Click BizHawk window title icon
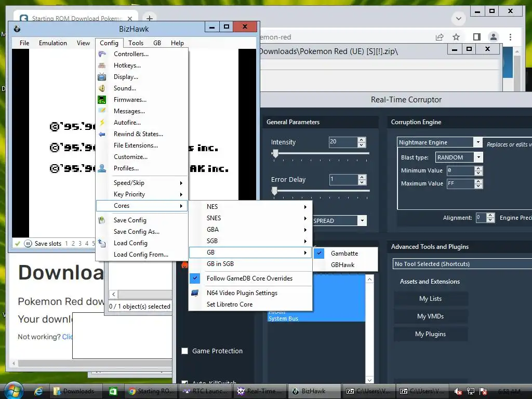Image resolution: width=532 pixels, height=399 pixels. [17, 29]
